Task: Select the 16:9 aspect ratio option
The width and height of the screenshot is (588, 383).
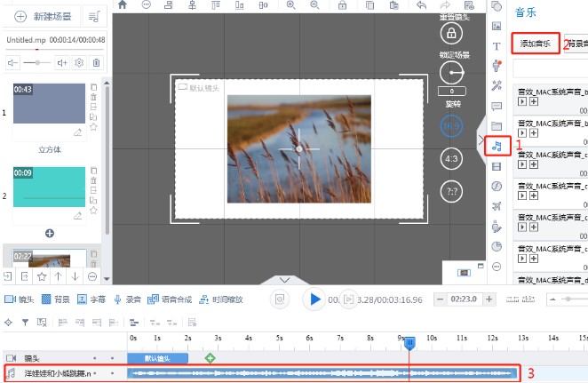Action: click(451, 128)
